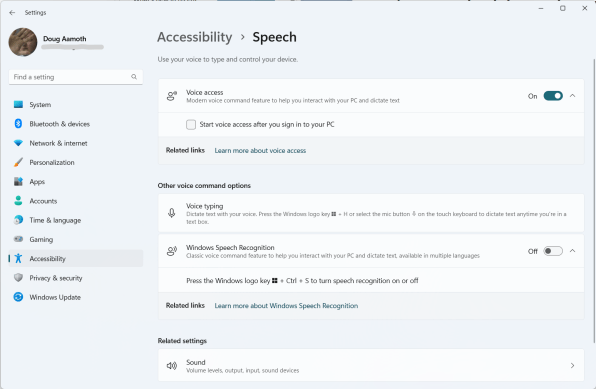596x389 pixels.
Task: Click the Accounts person icon
Action: pos(18,201)
